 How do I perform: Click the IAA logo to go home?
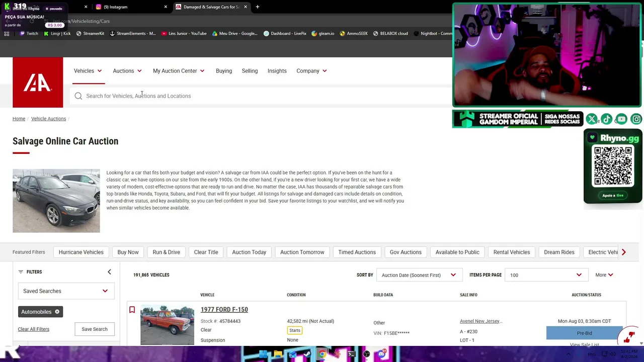38,82
